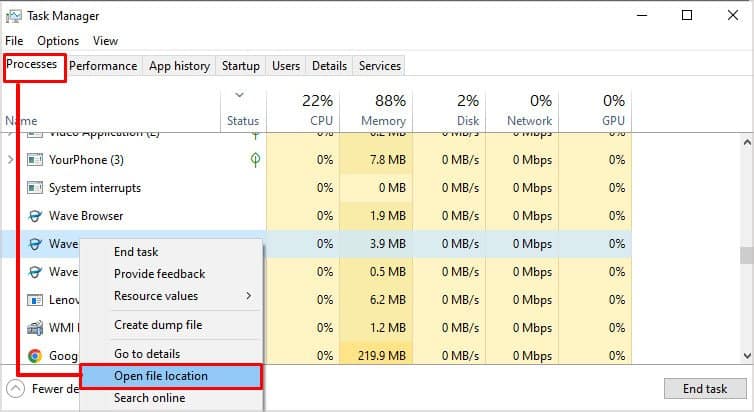Switch to the Users tab
This screenshot has height=412, width=754.
point(286,66)
